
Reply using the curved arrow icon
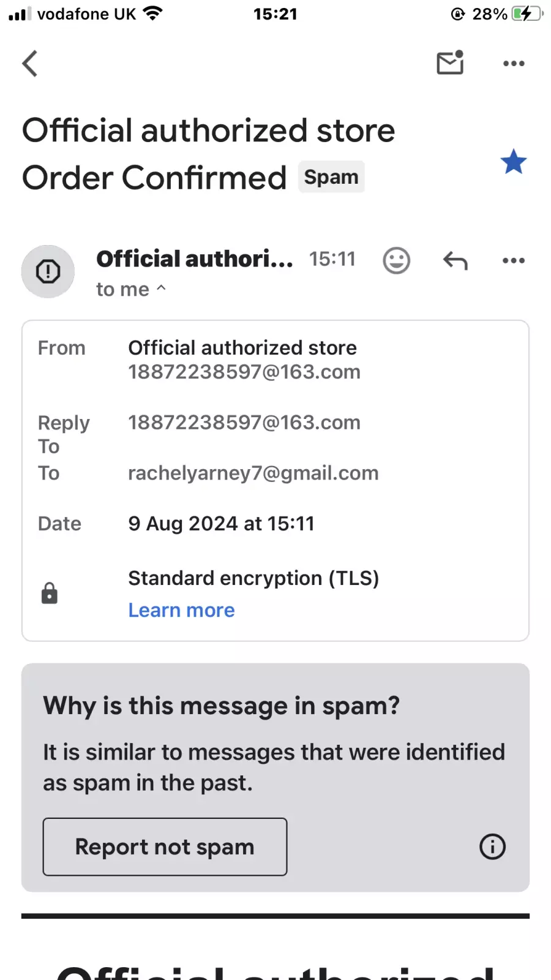pyautogui.click(x=455, y=260)
